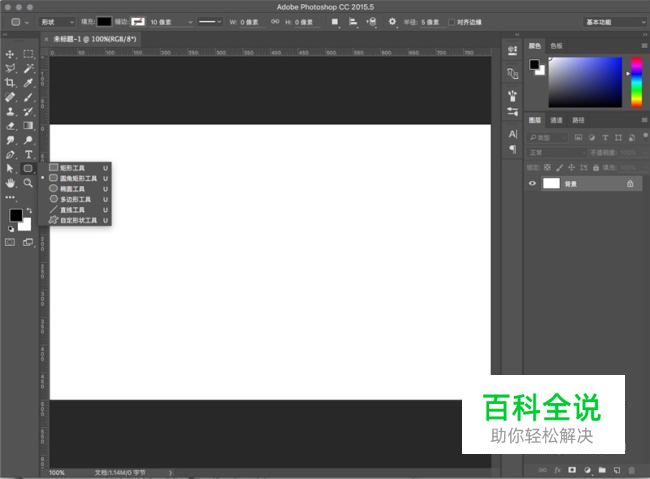This screenshot has height=479, width=650.
Task: Choose the Hand tool
Action: (10, 184)
